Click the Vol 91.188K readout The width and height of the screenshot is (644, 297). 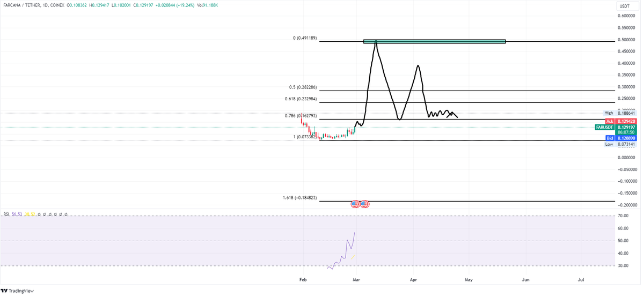(x=209, y=5)
